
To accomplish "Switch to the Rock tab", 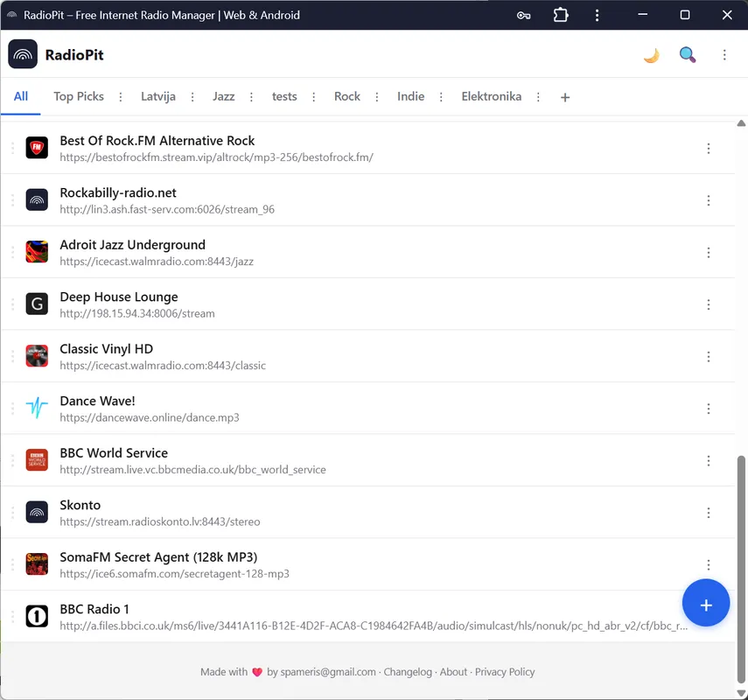I will [x=346, y=97].
